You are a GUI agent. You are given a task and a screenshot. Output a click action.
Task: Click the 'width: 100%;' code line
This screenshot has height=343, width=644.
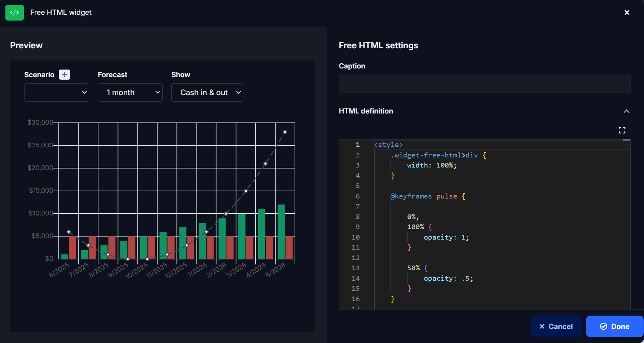pyautogui.click(x=432, y=165)
